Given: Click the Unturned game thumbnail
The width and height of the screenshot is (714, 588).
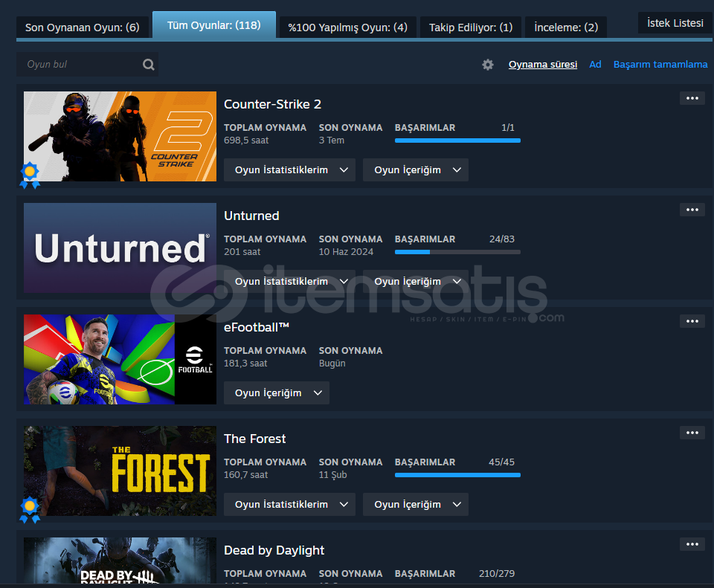Looking at the screenshot, I should click(x=120, y=248).
